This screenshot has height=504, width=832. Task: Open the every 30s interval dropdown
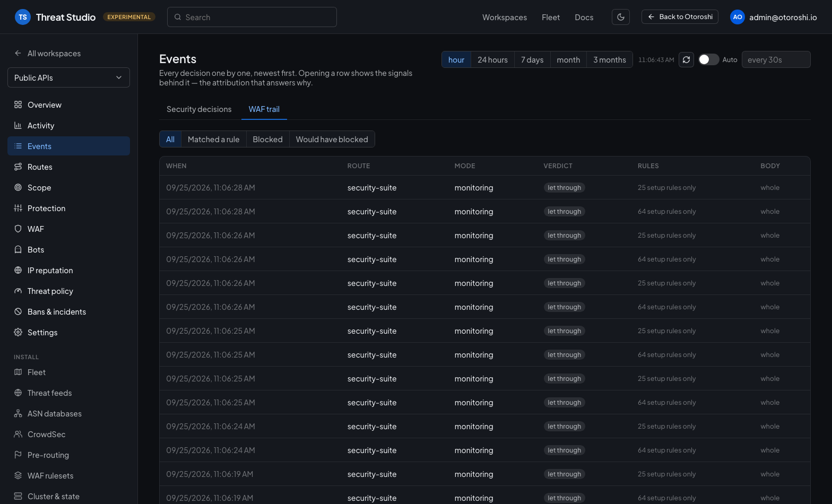776,59
